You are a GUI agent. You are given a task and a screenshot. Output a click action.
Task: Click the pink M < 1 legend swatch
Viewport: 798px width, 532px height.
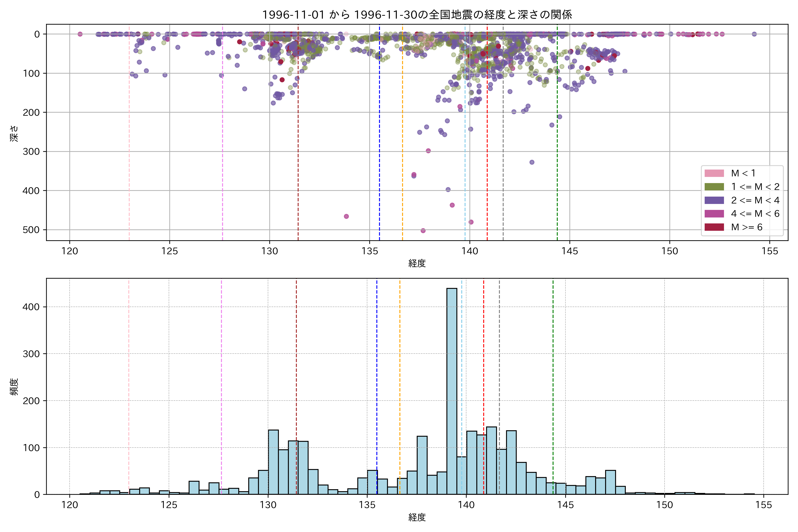[x=714, y=173]
